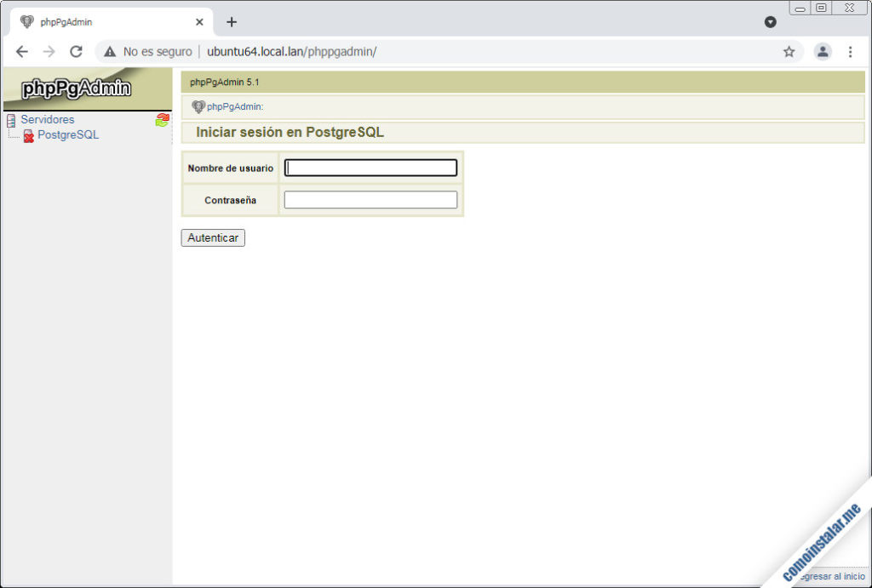The height and width of the screenshot is (588, 872).
Task: Open a new tab with plus button
Action: click(x=232, y=22)
